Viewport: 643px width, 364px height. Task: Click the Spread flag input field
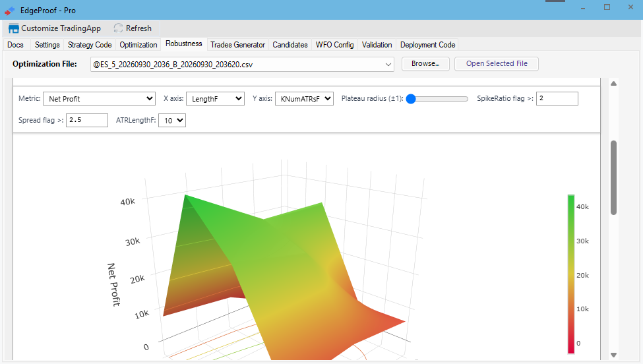coord(87,120)
